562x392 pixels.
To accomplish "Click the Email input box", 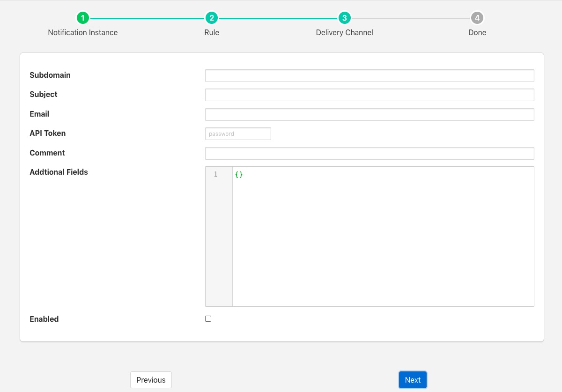I will (369, 114).
